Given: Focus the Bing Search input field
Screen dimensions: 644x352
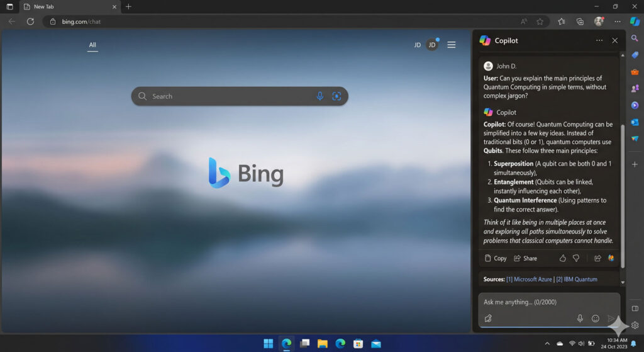Looking at the screenshot, I should pyautogui.click(x=240, y=96).
